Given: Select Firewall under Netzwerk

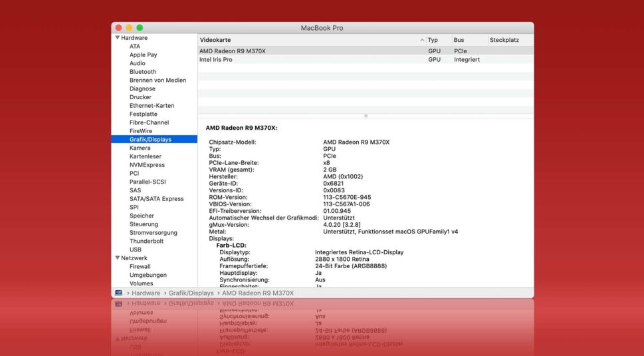Looking at the screenshot, I should pyautogui.click(x=140, y=266).
